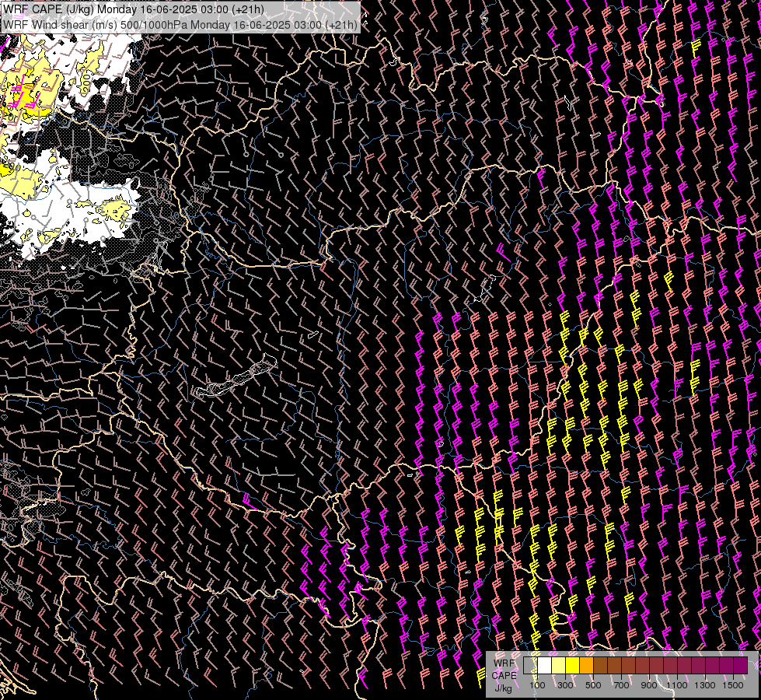Click the legend value label 700
The width and height of the screenshot is (761, 700).
click(x=621, y=685)
